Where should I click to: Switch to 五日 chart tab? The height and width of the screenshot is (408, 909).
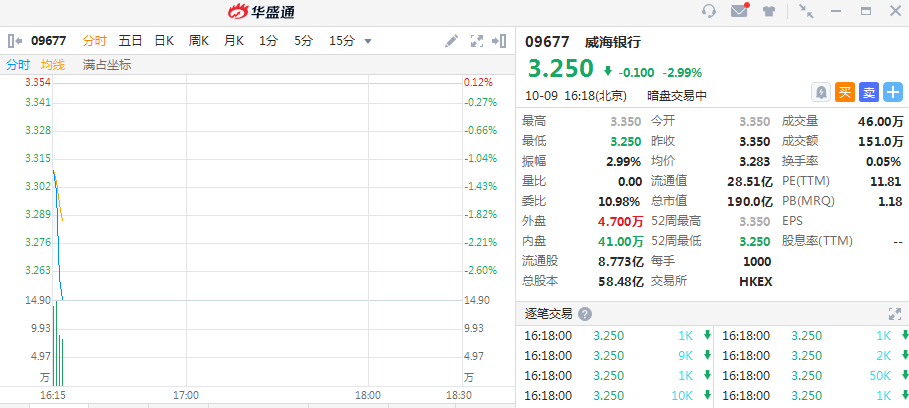click(x=130, y=41)
